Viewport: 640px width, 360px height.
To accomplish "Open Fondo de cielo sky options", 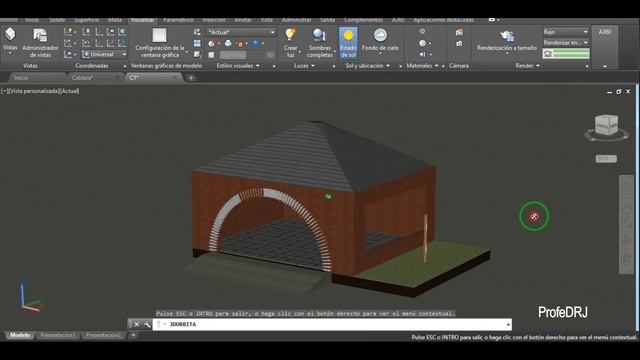I will tap(380, 40).
